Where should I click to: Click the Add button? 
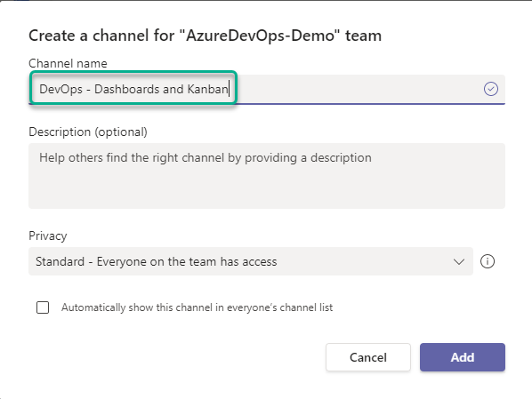pos(463,357)
